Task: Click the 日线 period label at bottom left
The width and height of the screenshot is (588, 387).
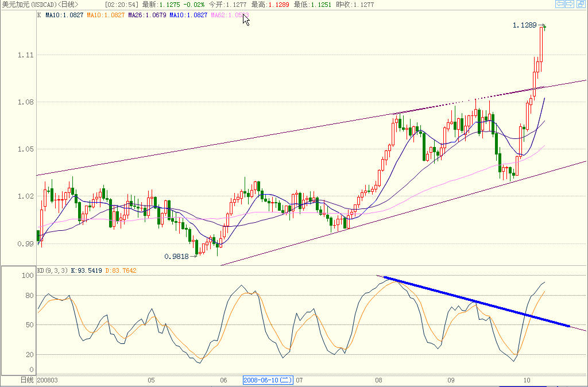Action: tap(26, 380)
